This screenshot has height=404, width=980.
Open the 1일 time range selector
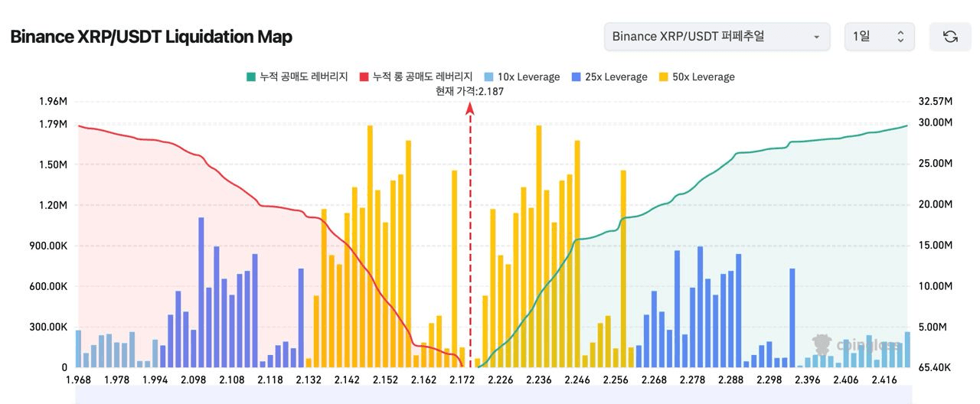879,37
